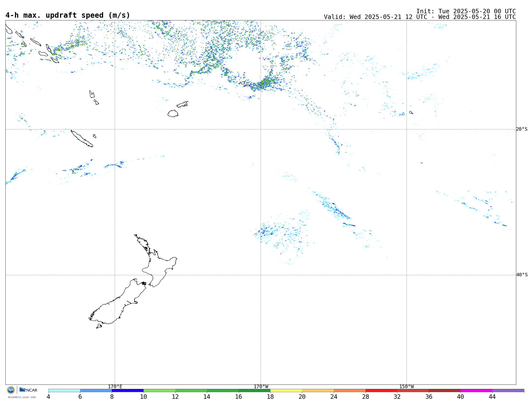Click the orange 24-28 color swatch
The height and width of the screenshot is (400, 532).
(x=350, y=391)
